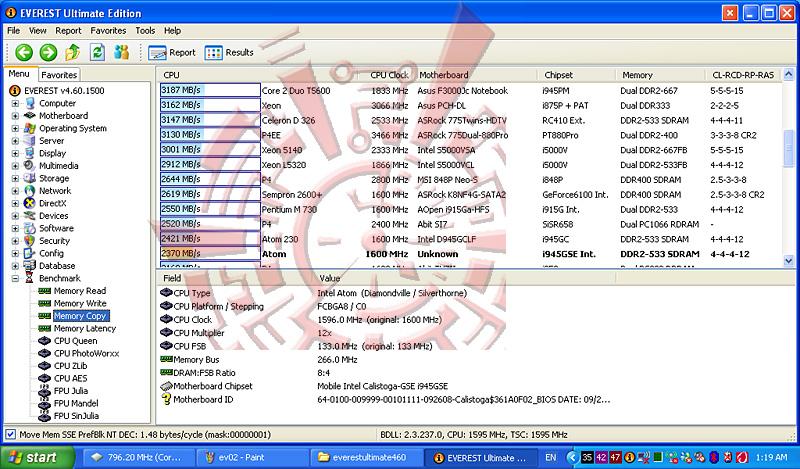This screenshot has width=800, height=469.
Task: Open the Results toolbar button
Action: pyautogui.click(x=229, y=53)
